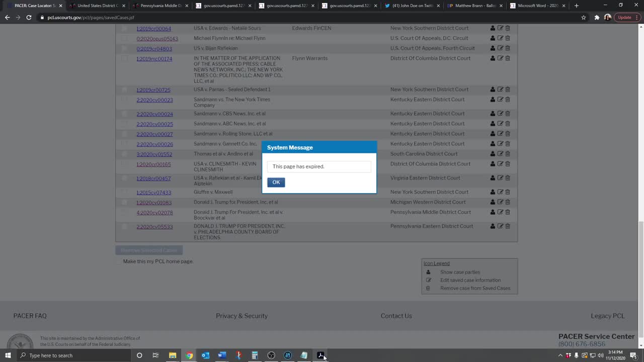The image size is (644, 362).
Task: Open the Windows notification center
Action: 633,355
